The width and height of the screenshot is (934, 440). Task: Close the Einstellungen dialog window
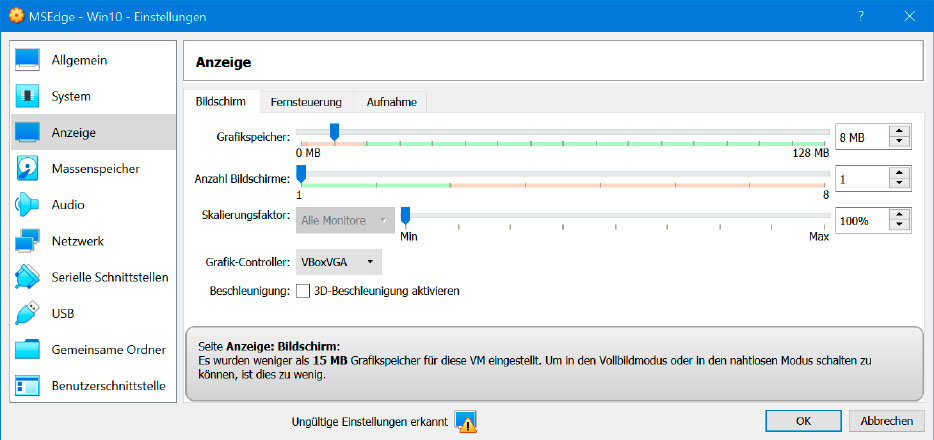[910, 17]
